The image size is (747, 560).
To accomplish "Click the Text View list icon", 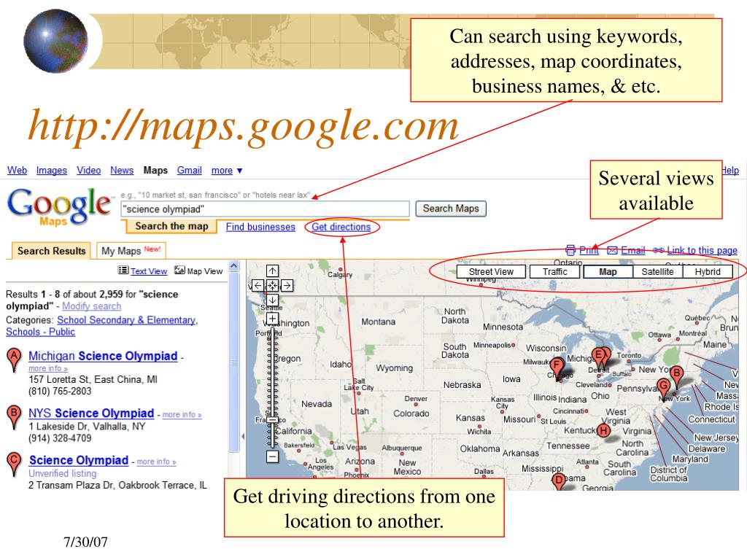I will point(123,271).
